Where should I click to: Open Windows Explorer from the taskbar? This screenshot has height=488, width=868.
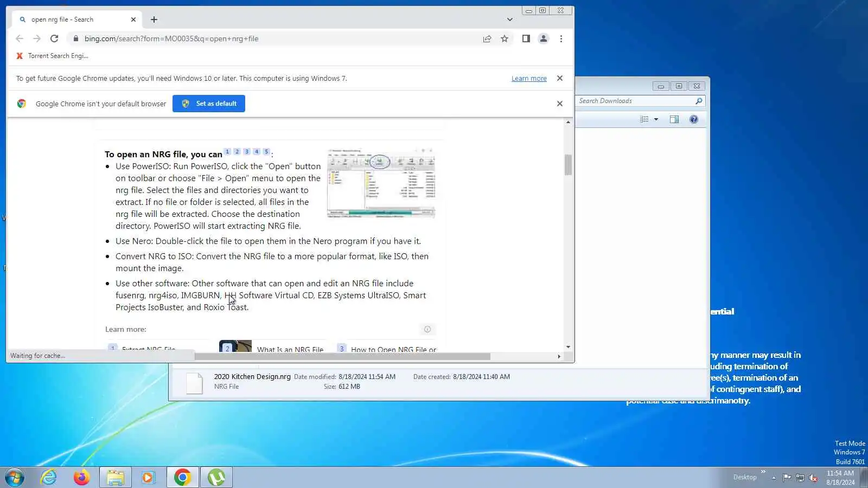pyautogui.click(x=116, y=477)
